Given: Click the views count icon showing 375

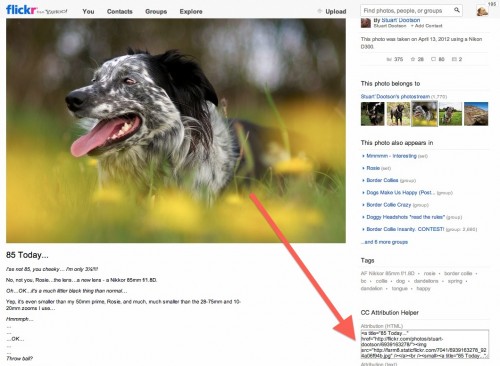Looking at the screenshot, I should point(389,59).
